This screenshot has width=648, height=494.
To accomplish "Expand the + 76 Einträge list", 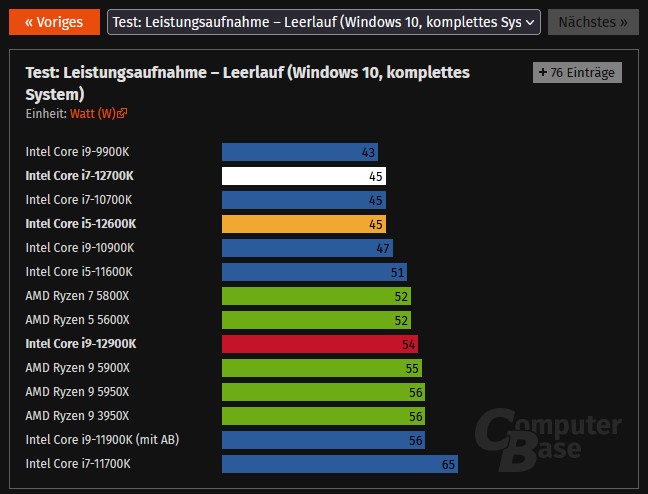I will (577, 73).
